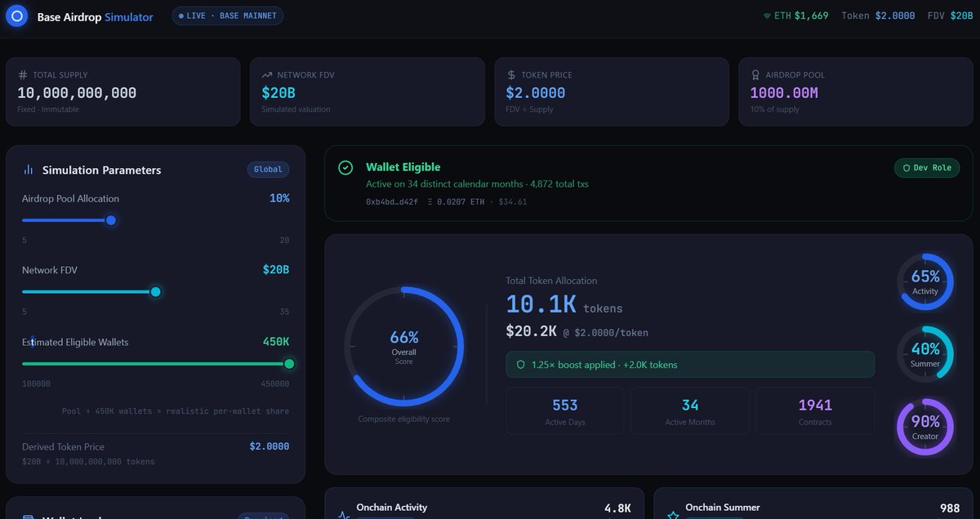Click the $20B value in Network FDV card
Viewport: 980px width, 519px height.
[x=277, y=93]
